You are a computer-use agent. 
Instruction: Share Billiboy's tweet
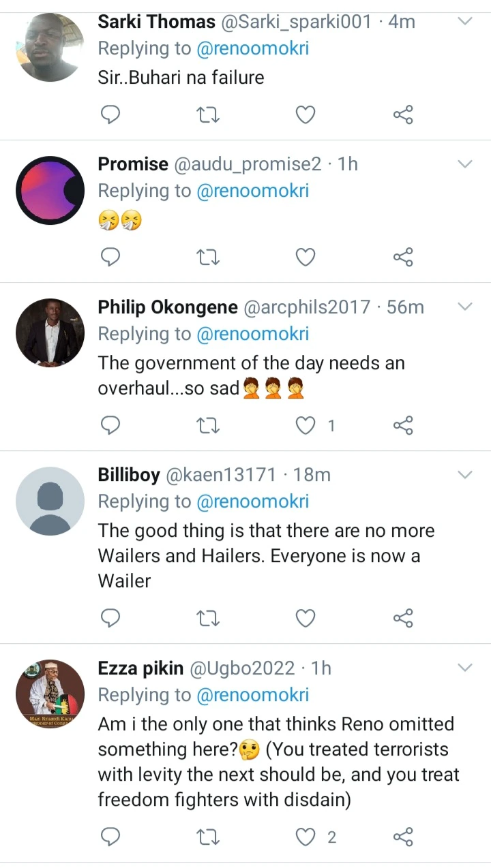point(403,618)
